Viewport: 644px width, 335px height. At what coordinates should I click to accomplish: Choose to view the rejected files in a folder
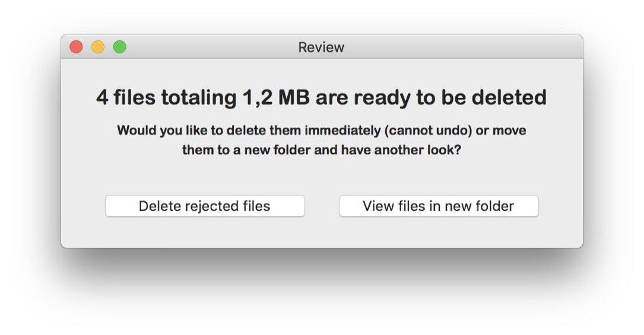pos(439,206)
